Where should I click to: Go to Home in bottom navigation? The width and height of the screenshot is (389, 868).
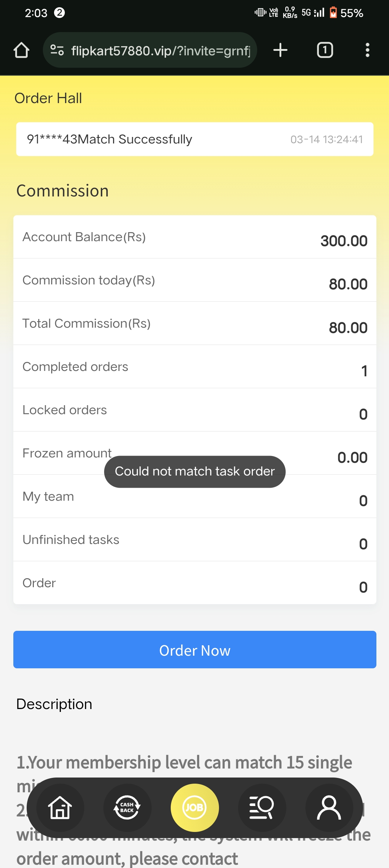click(60, 808)
